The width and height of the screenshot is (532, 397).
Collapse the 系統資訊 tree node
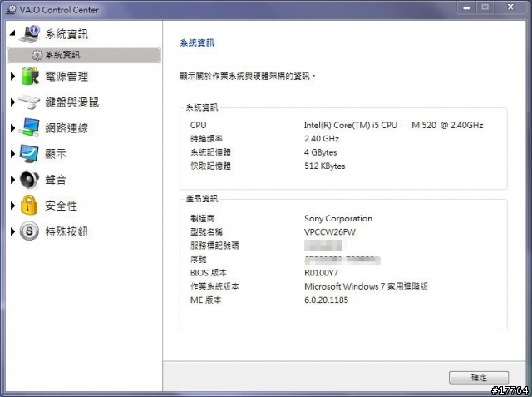(x=12, y=33)
